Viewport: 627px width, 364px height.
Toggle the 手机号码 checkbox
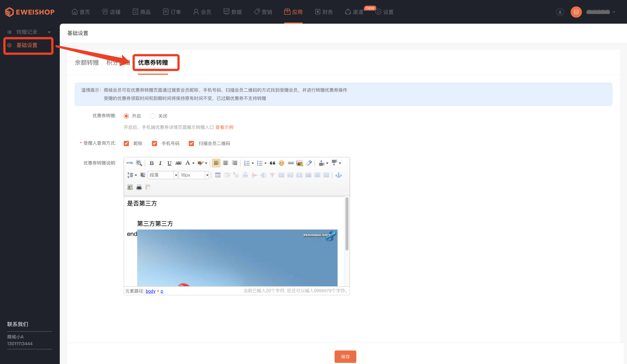point(154,143)
